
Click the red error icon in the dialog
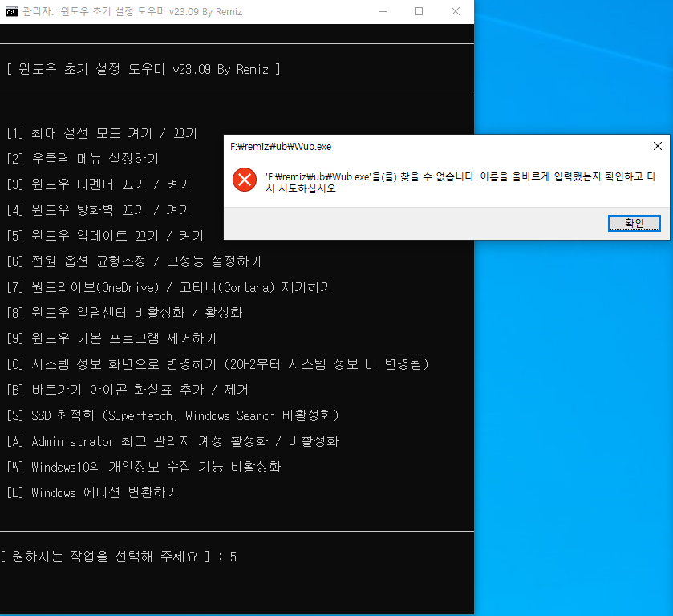(x=245, y=180)
